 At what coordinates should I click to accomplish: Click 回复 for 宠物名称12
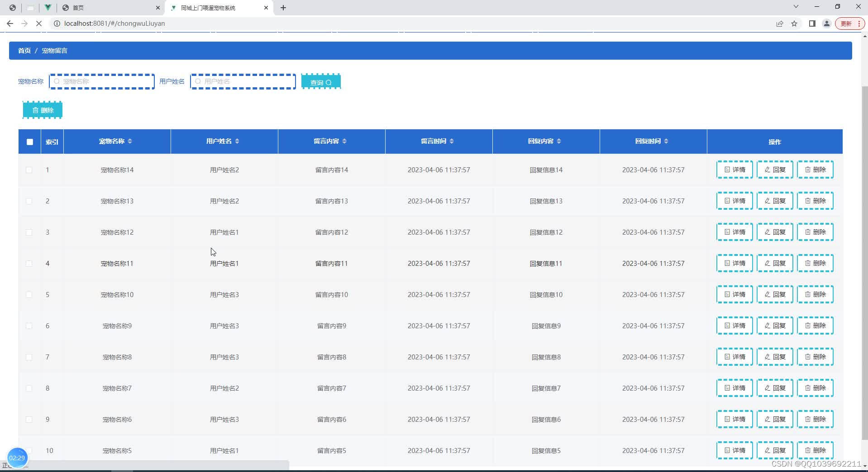point(775,232)
